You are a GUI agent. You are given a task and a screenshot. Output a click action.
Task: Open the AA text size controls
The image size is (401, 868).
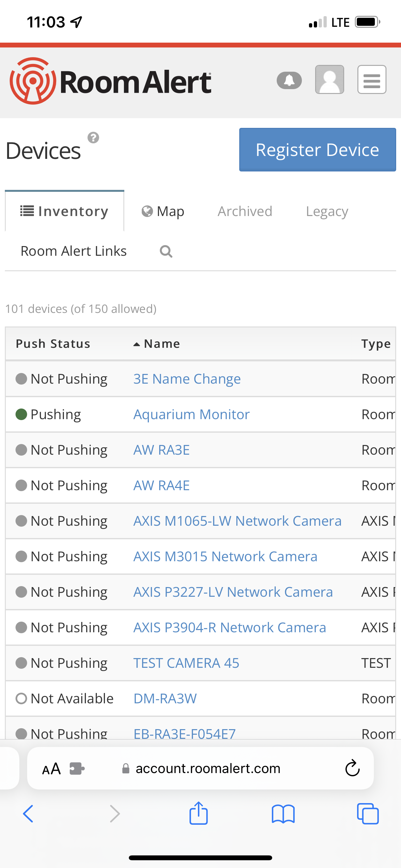(x=51, y=768)
